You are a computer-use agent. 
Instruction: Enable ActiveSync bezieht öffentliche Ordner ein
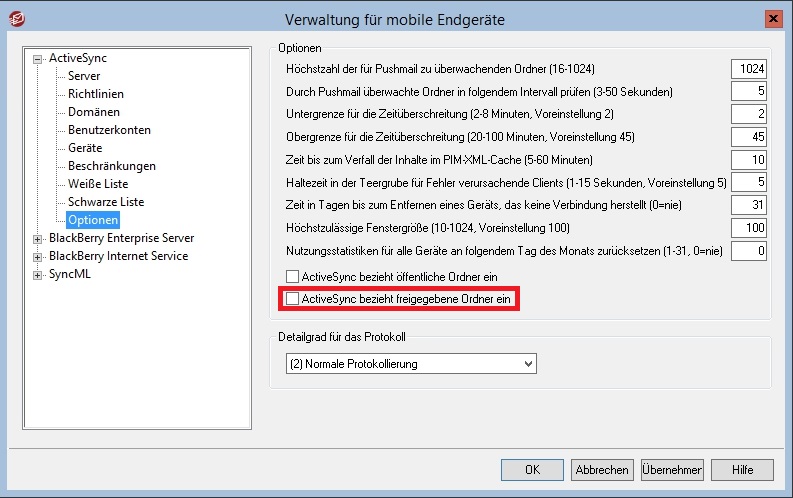click(293, 276)
